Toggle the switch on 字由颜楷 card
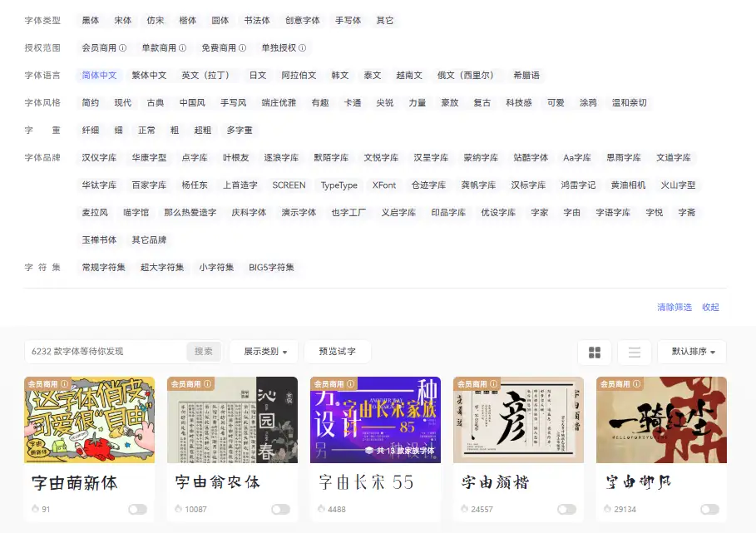Screen dimensions: 756x533 pyautogui.click(x=566, y=510)
